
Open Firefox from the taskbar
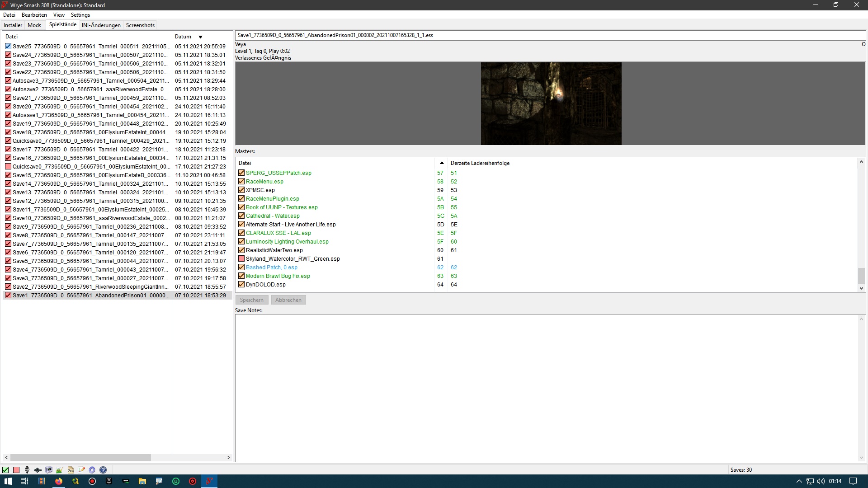pyautogui.click(x=59, y=481)
